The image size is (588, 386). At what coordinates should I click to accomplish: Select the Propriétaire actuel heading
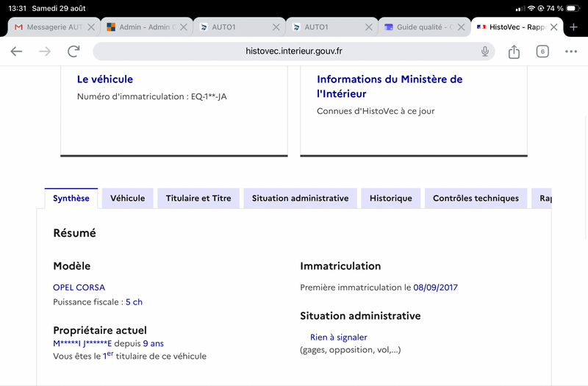[100, 330]
